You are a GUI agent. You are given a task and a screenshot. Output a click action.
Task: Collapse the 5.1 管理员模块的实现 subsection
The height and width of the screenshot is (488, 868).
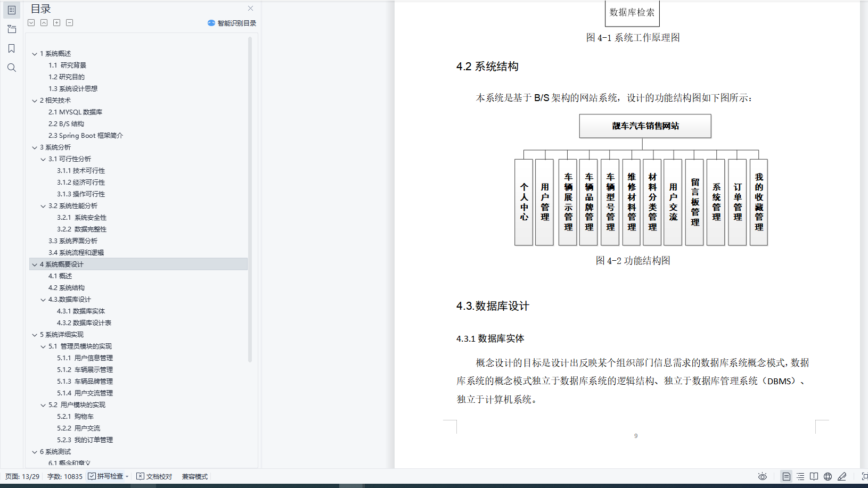[x=43, y=346]
